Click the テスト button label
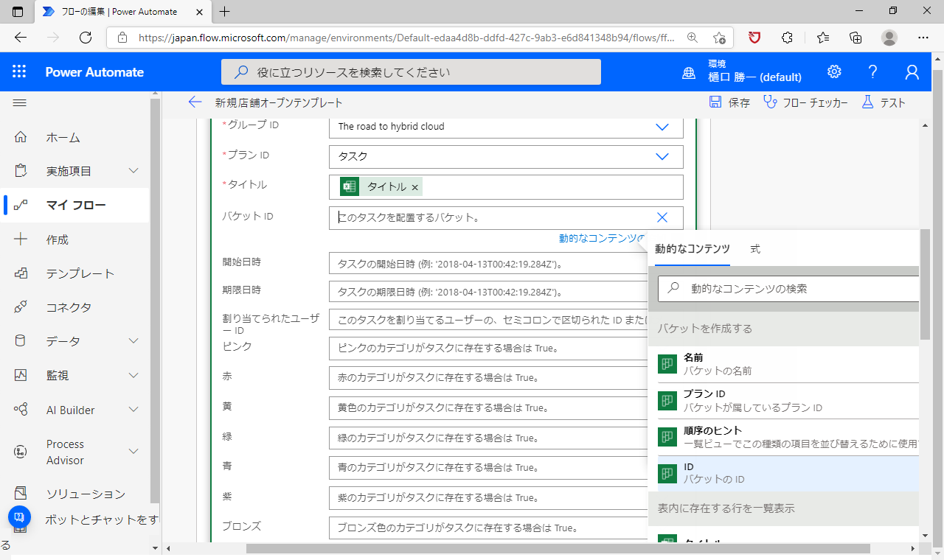The width and height of the screenshot is (944, 560). 892,103
